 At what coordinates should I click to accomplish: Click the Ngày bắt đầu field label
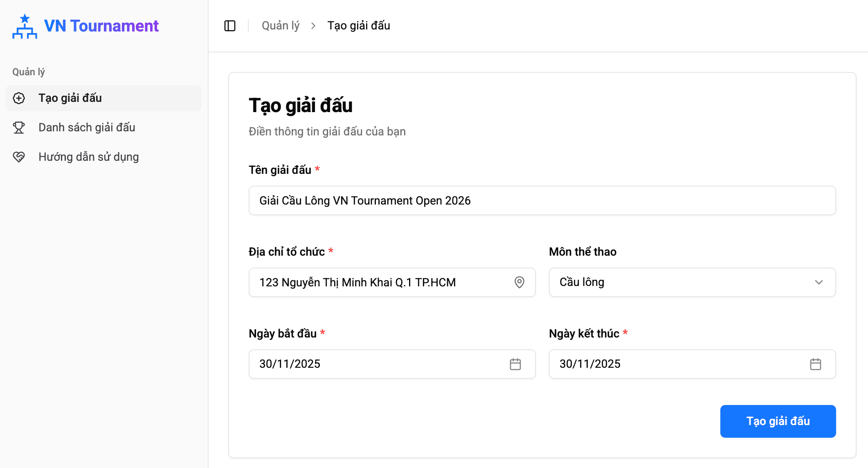click(283, 334)
